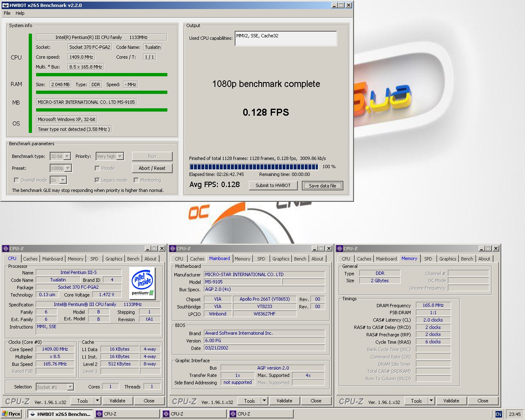This screenshot has width=525, height=420.
Task: Click the Used CPU capabilities text box
Action: point(286,39)
